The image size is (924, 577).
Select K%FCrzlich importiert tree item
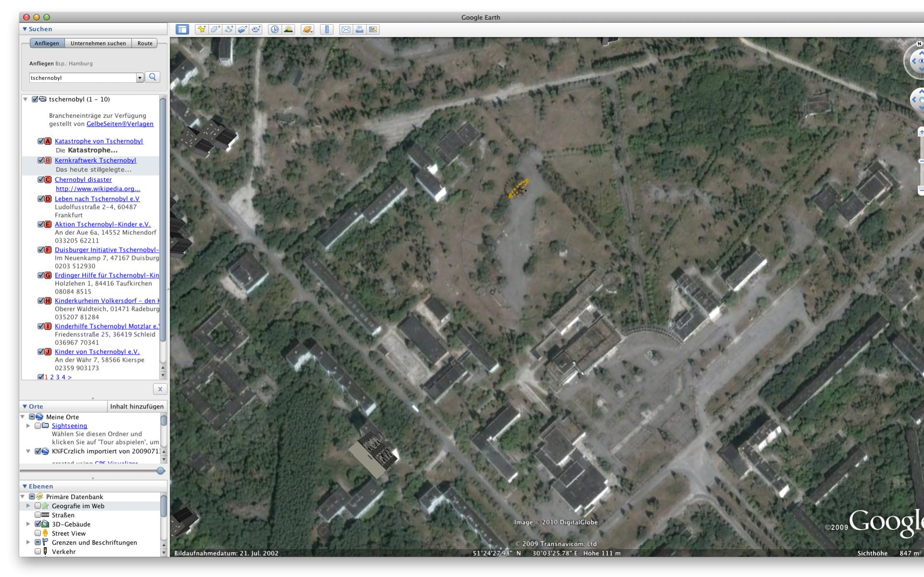coord(105,451)
